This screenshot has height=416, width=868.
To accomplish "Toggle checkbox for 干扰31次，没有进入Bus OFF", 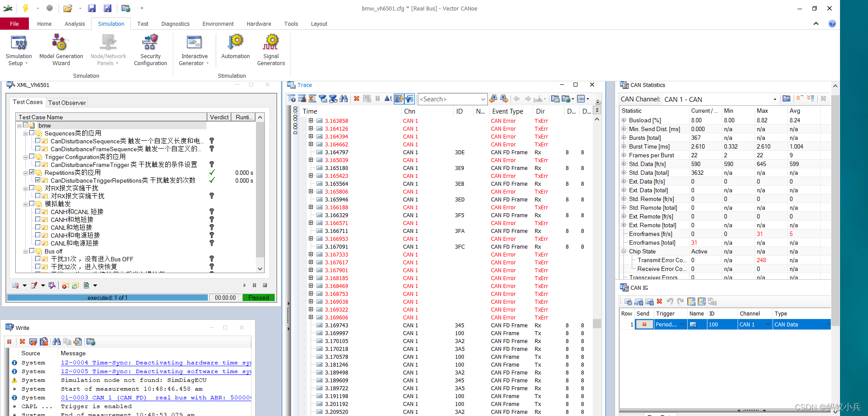I will 38,259.
